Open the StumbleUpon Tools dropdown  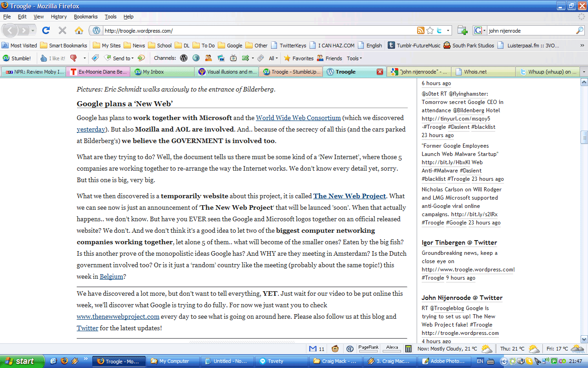pos(354,58)
